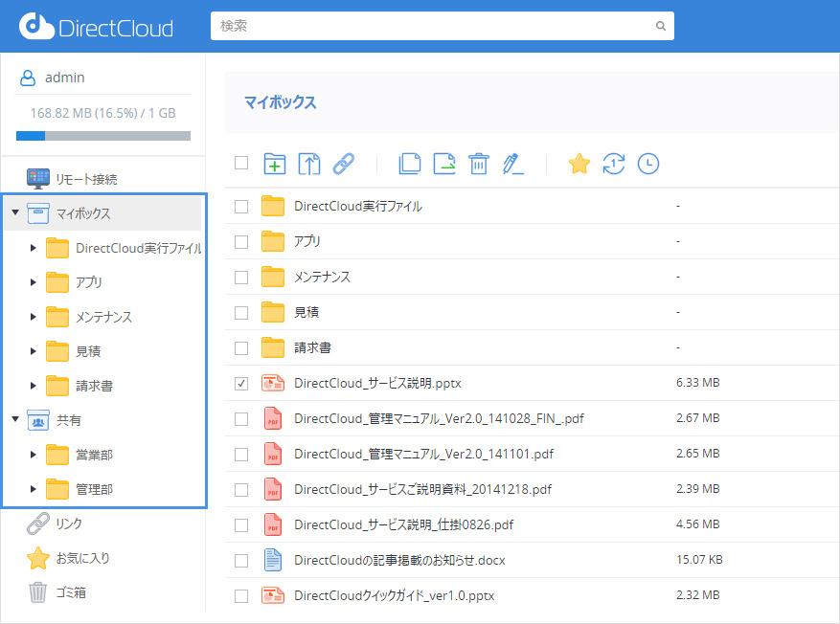
Task: Click the new folder icon in toolbar
Action: [x=274, y=164]
